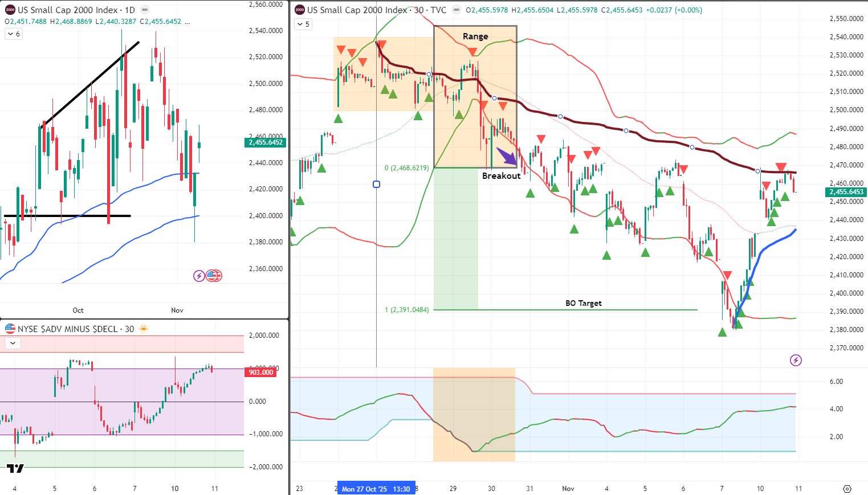Open the dropdown chevron in the NYSE panel

(12, 343)
